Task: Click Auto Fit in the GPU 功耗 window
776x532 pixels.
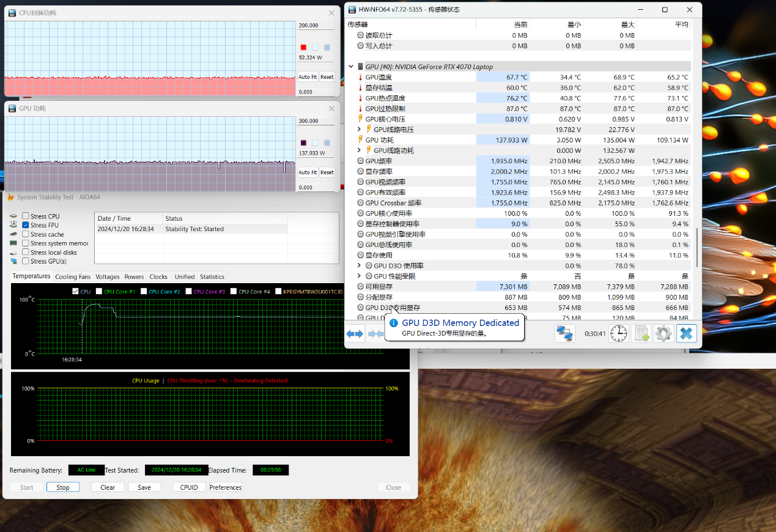Action: click(307, 172)
